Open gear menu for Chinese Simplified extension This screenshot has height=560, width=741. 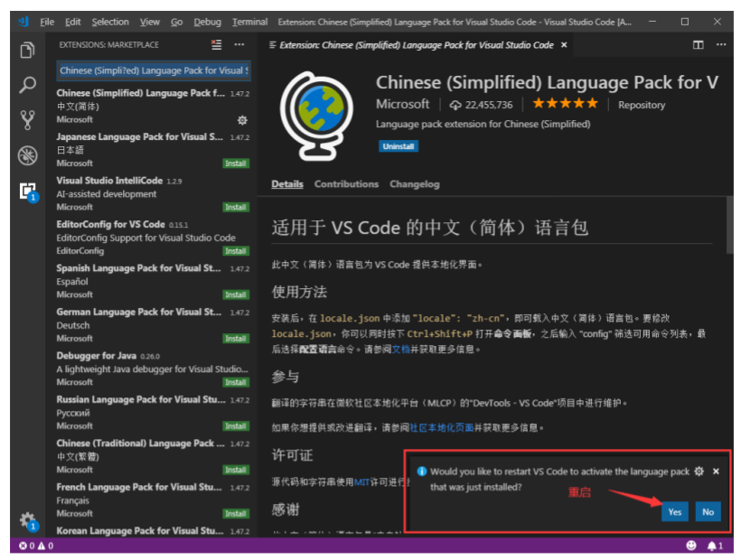pyautogui.click(x=242, y=120)
